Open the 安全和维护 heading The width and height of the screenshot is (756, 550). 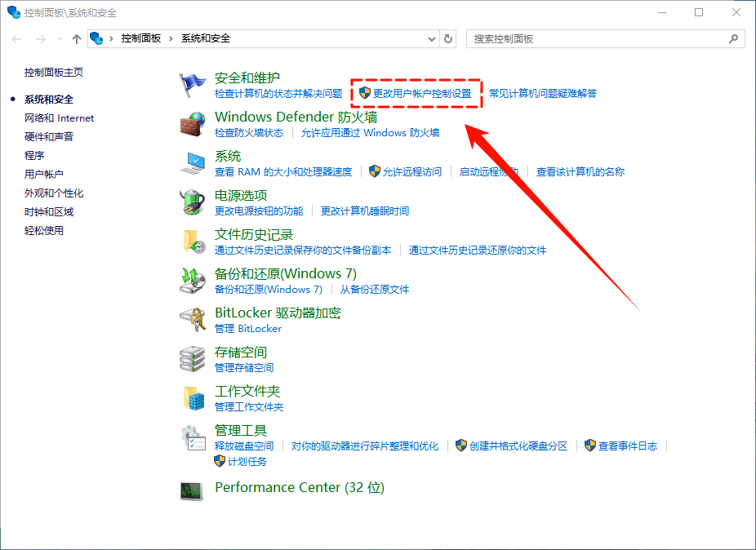click(x=247, y=78)
